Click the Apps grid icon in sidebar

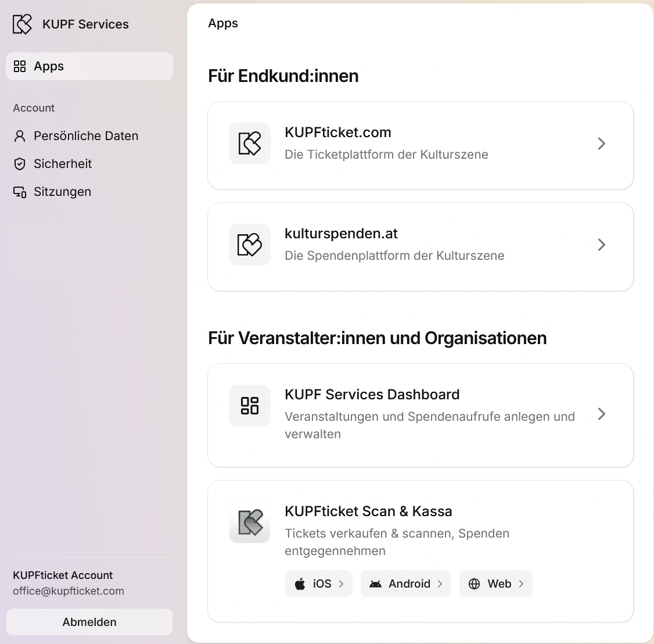[20, 66]
